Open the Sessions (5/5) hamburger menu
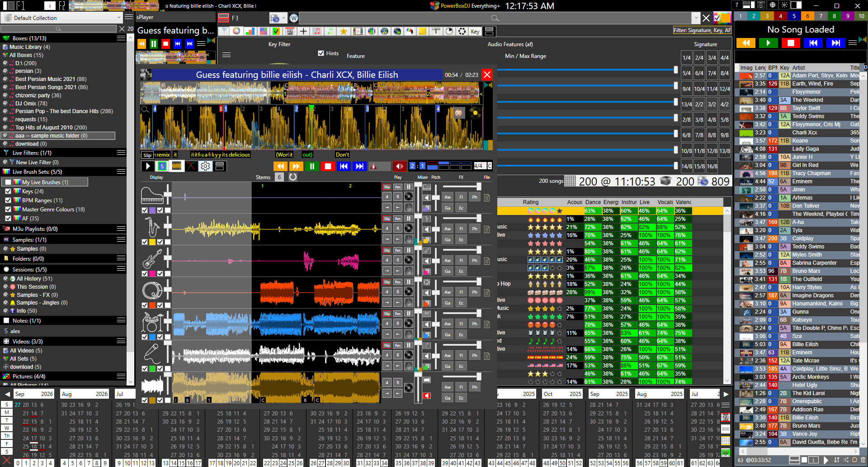 point(121,269)
